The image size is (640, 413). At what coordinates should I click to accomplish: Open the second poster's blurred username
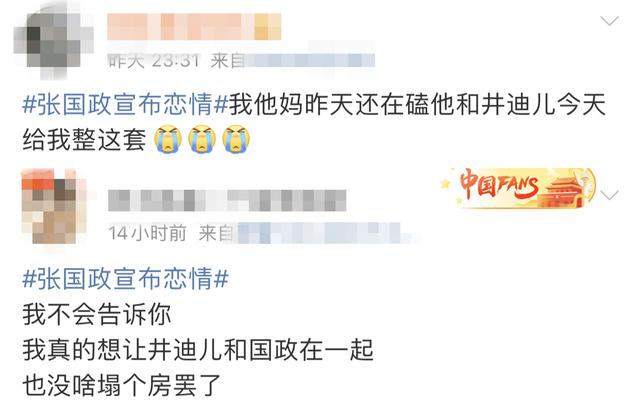227,200
